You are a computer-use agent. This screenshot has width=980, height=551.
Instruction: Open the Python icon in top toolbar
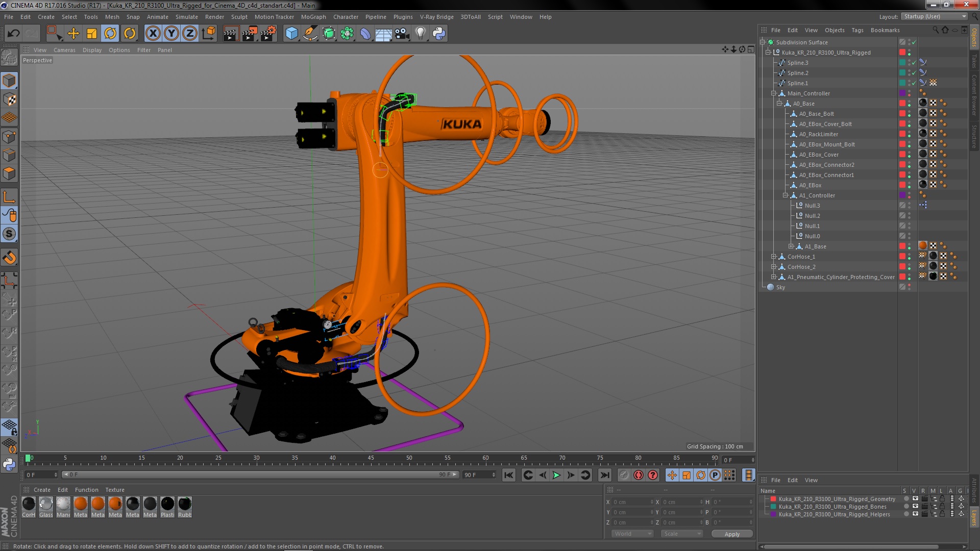coord(439,34)
